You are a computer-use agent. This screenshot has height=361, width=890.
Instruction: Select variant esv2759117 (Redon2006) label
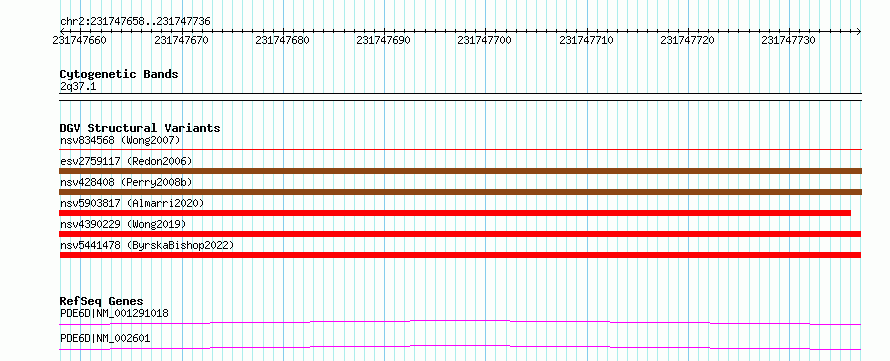(x=126, y=161)
